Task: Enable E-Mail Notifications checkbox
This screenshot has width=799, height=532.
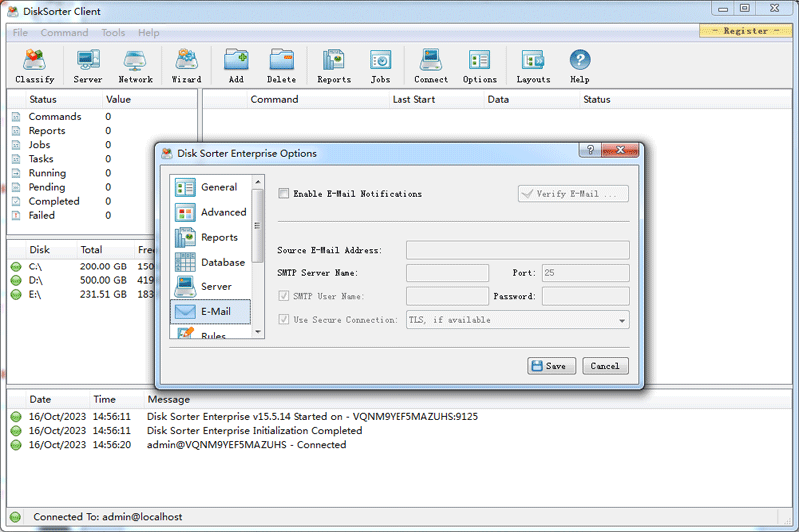Action: (x=283, y=193)
